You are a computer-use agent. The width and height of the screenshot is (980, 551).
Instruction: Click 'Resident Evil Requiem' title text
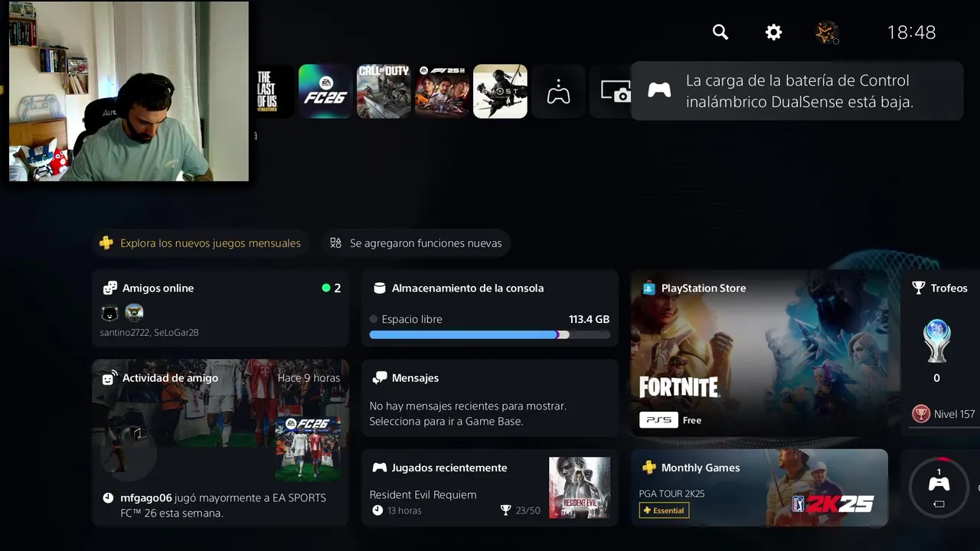[x=423, y=495]
